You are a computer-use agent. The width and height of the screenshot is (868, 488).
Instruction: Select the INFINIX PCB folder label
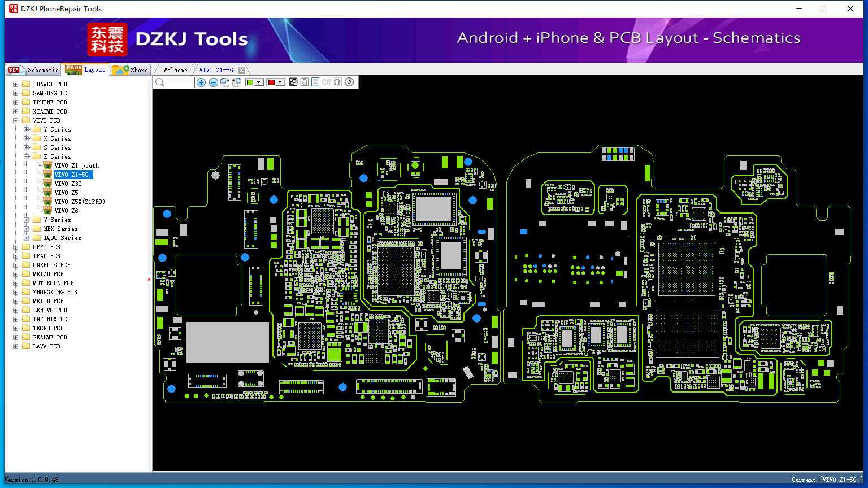(51, 319)
